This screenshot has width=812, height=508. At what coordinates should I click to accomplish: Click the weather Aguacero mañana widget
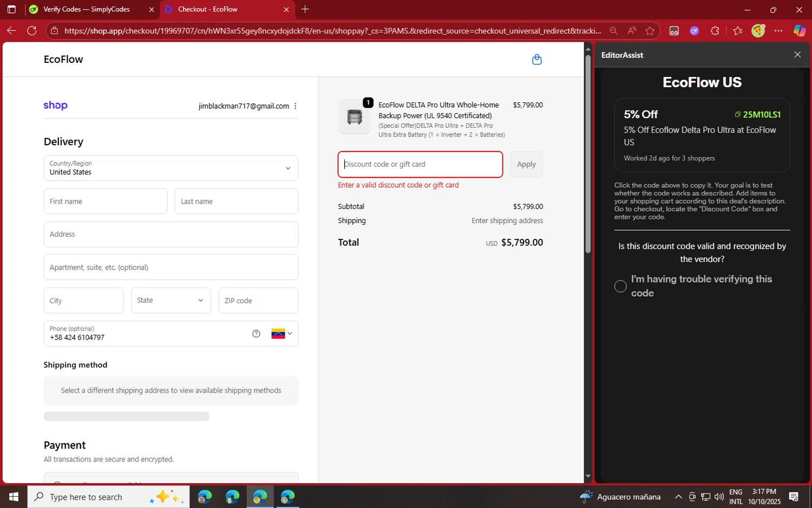(620, 497)
